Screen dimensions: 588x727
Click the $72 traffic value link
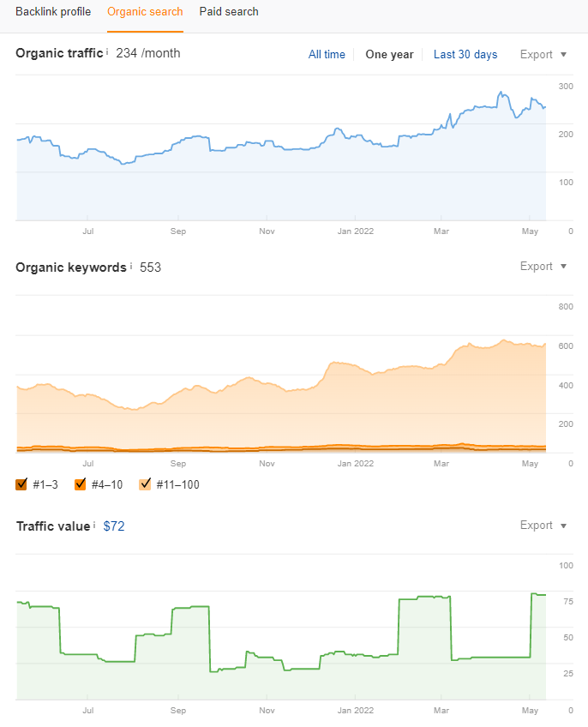tap(114, 526)
